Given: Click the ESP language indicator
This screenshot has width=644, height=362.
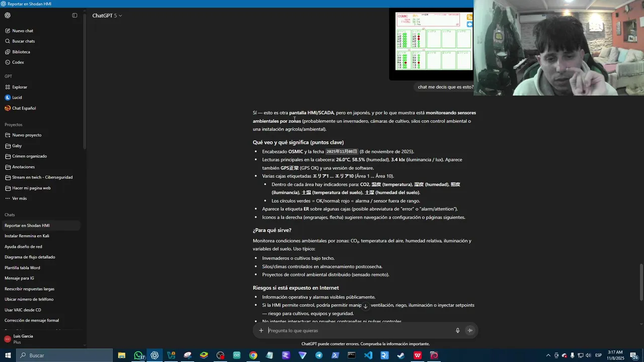Looking at the screenshot, I should pyautogui.click(x=599, y=355).
